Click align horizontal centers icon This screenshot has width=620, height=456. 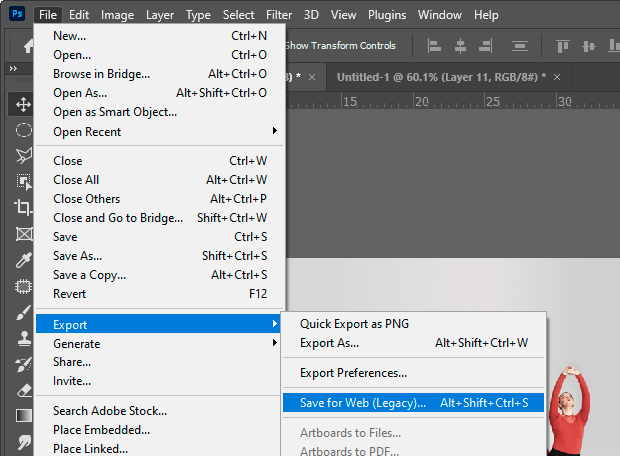(460, 45)
